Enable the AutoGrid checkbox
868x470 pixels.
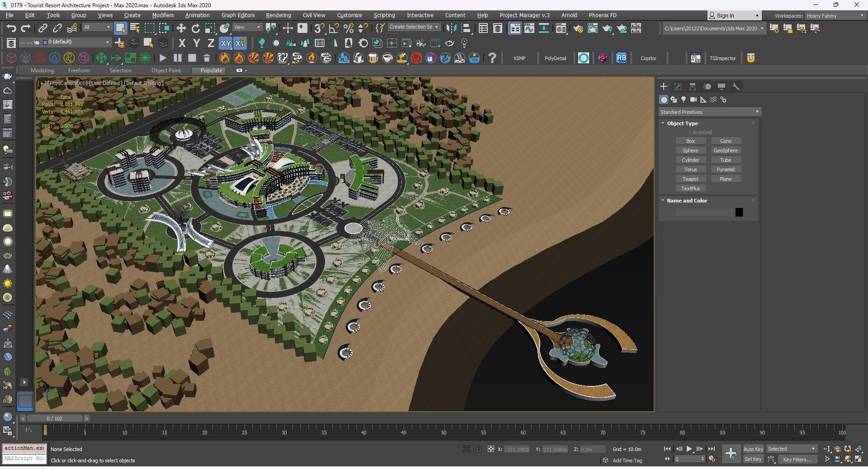(x=689, y=132)
